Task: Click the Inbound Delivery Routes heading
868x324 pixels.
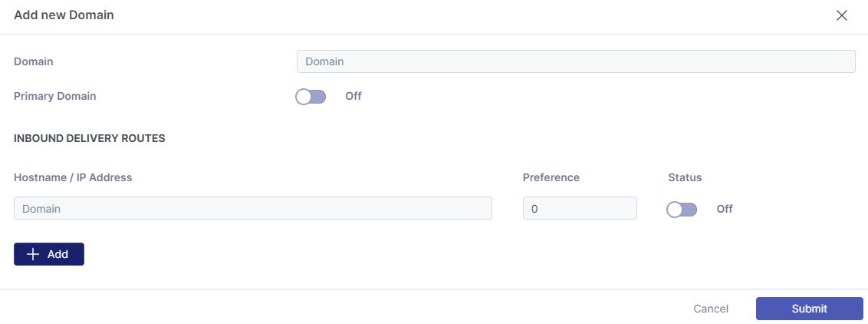Action: click(90, 139)
